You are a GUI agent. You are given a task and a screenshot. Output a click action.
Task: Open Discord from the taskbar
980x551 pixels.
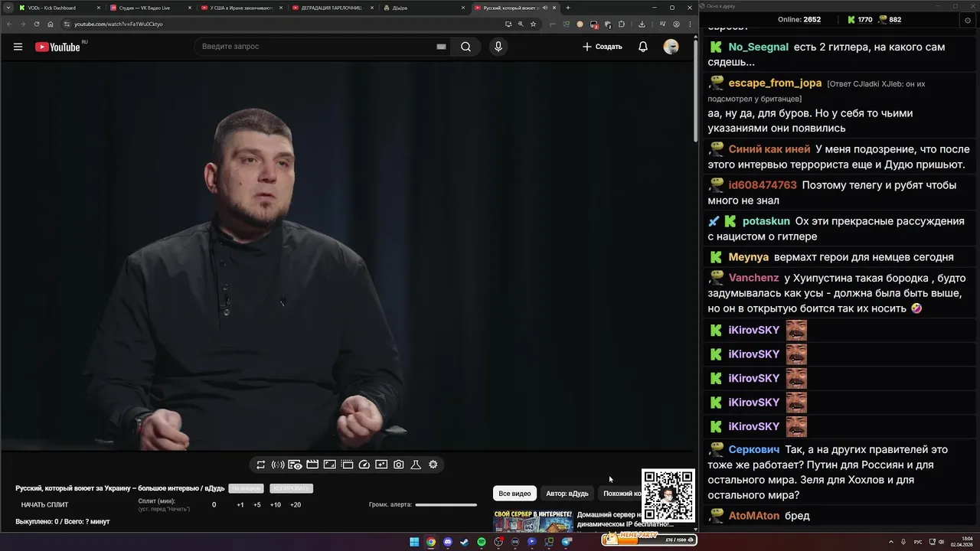coord(448,542)
